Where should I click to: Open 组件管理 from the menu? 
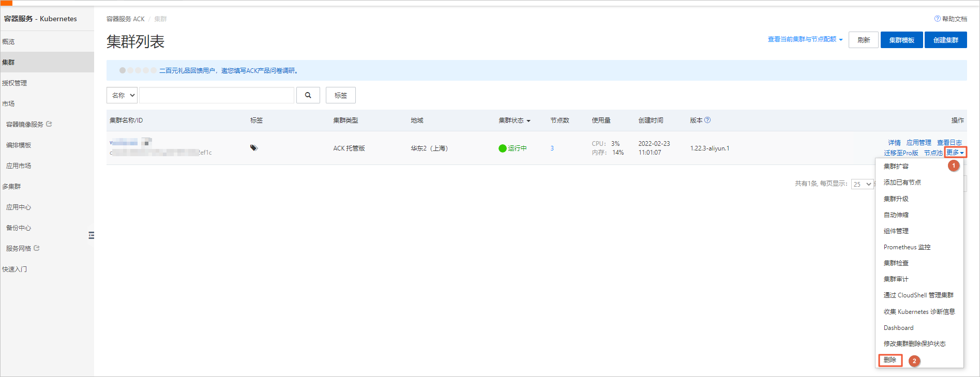tap(896, 231)
